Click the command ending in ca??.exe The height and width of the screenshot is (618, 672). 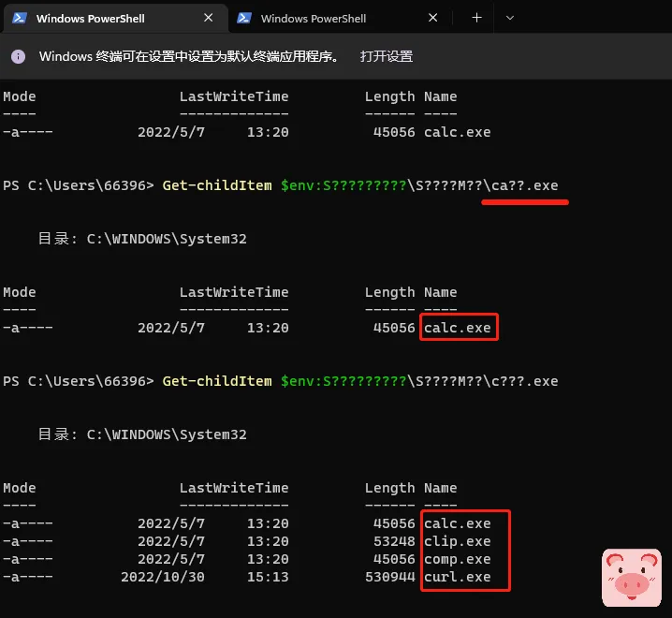pyautogui.click(x=360, y=185)
